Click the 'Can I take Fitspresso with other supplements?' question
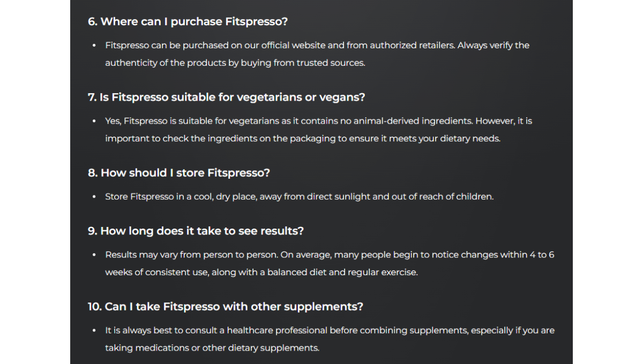The image size is (643, 364). click(x=226, y=307)
